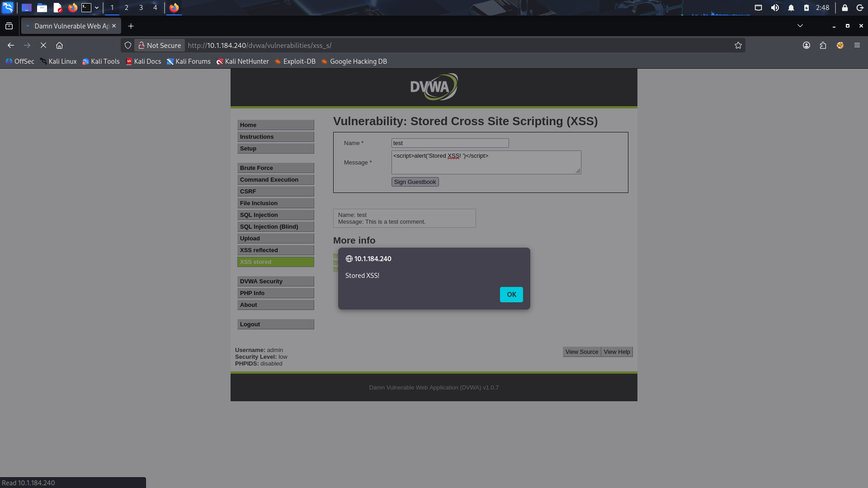
Task: Expand the terminal launcher dropdown arrow
Action: (97, 8)
